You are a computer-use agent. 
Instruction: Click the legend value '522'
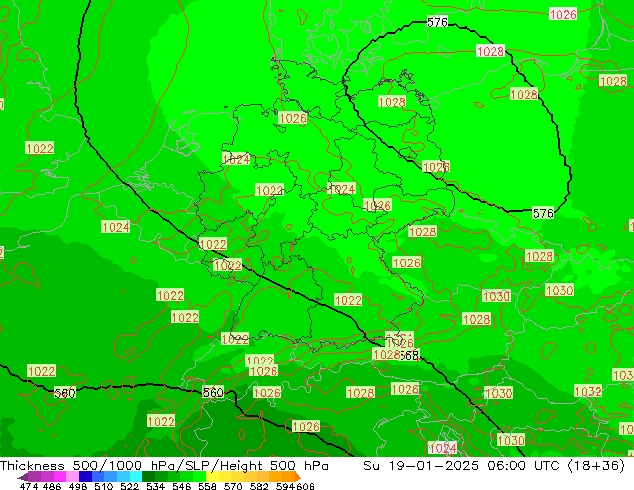pos(129,486)
